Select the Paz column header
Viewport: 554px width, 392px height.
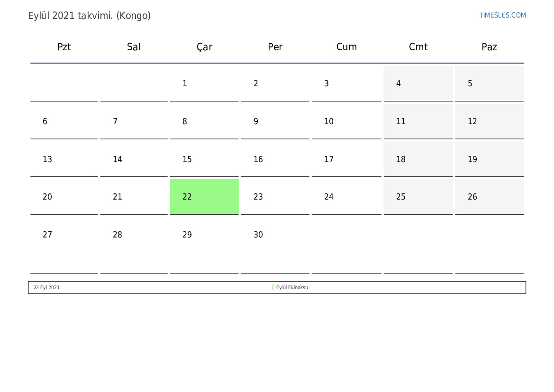(x=489, y=47)
